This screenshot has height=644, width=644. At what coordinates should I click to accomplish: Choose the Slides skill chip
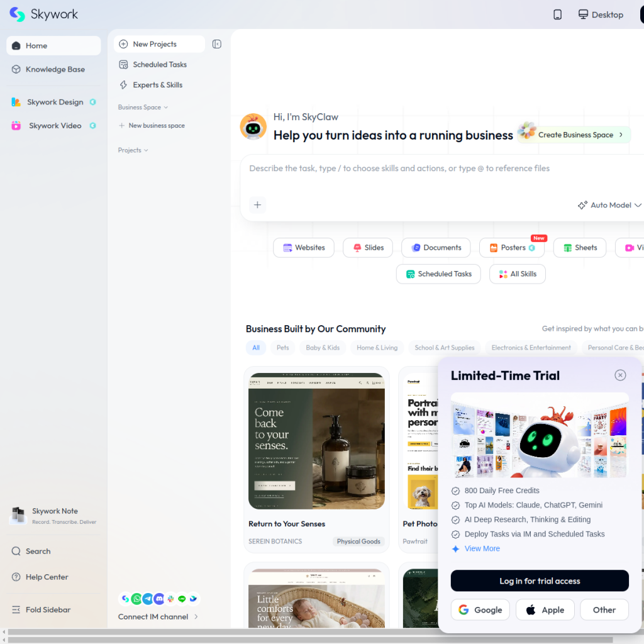coord(368,248)
